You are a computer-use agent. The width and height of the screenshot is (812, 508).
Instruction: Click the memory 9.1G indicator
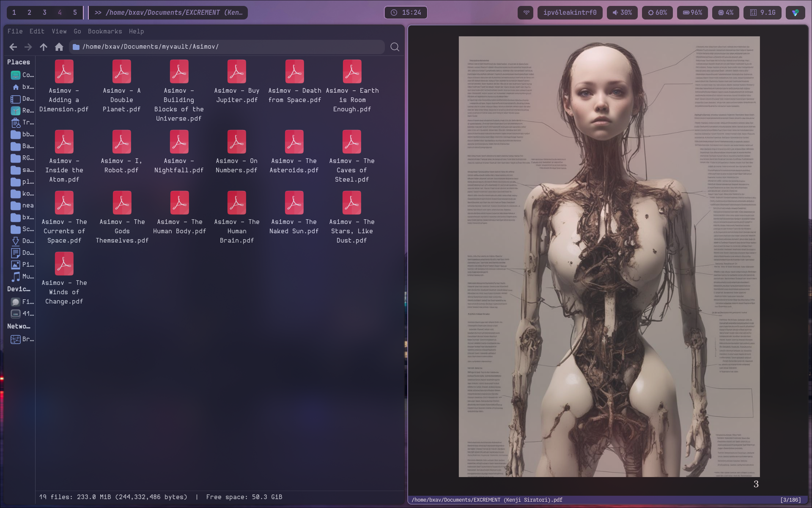point(763,13)
